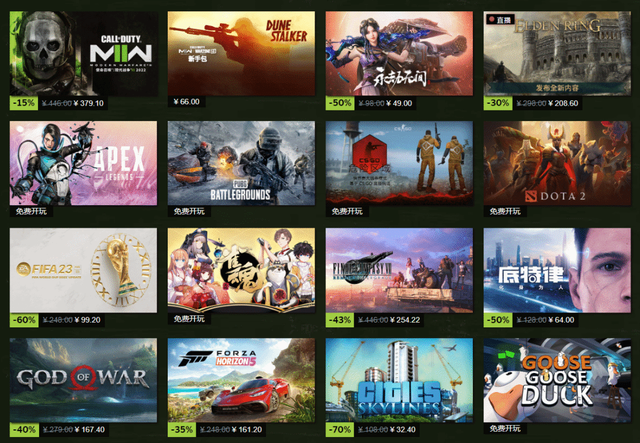The height and width of the screenshot is (443, 640).
Task: Click the live broadcast badge on Elden Ring
Action: coord(500,19)
